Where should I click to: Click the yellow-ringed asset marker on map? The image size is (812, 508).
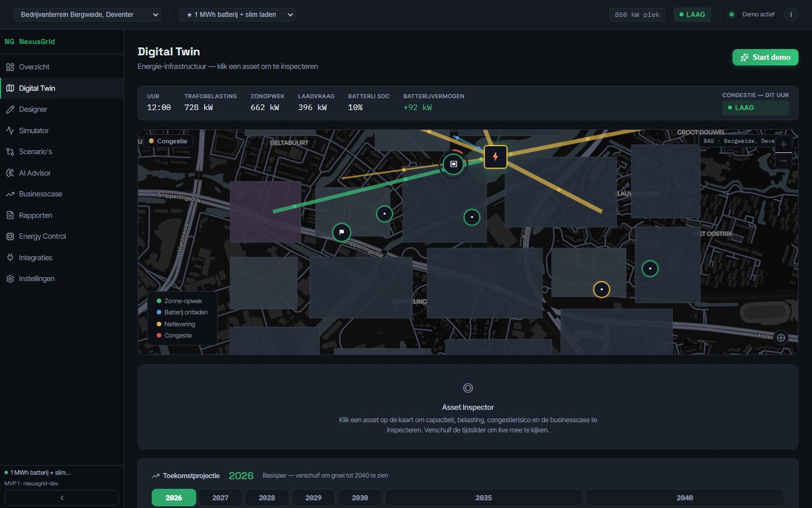[x=602, y=290]
